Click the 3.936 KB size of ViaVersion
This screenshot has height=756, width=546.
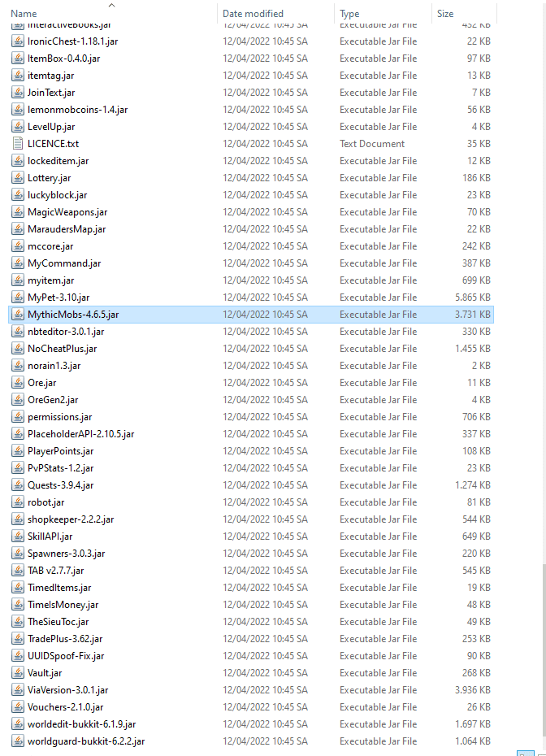coord(473,690)
